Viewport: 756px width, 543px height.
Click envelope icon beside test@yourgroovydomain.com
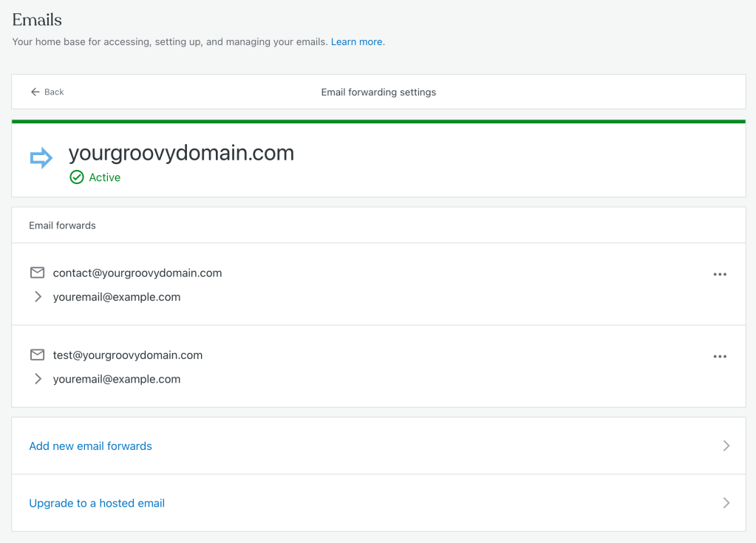click(x=37, y=355)
